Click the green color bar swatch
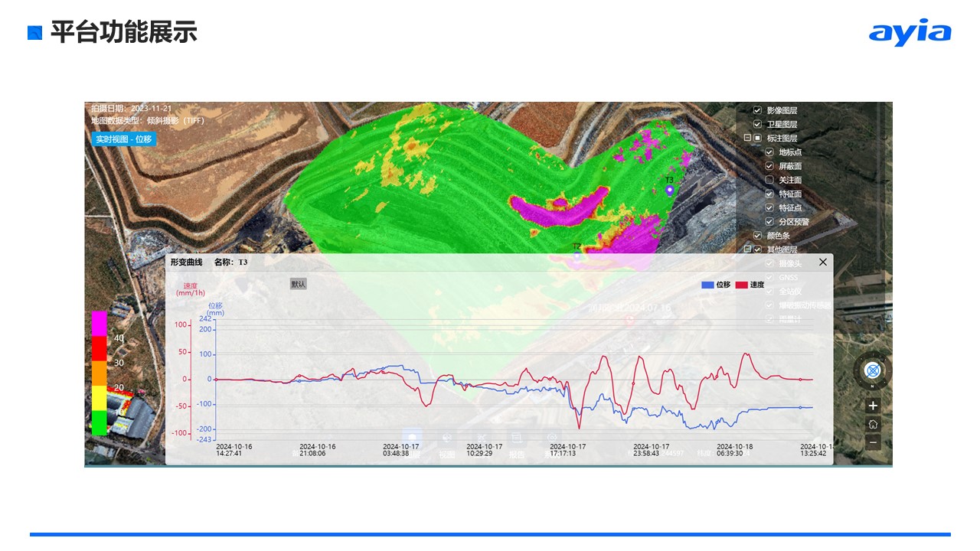 point(100,422)
